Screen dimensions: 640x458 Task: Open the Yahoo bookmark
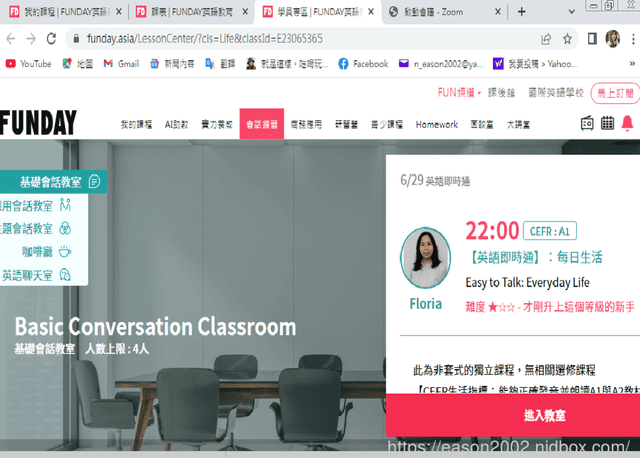[535, 64]
